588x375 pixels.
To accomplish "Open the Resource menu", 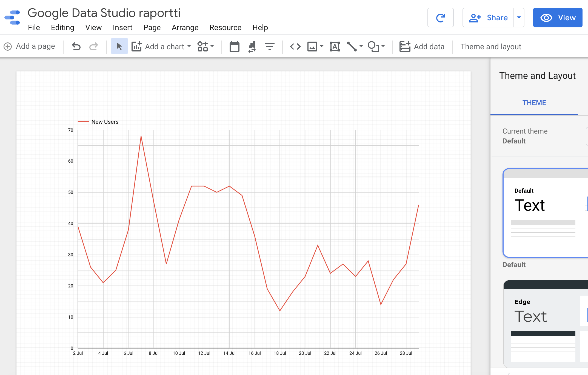I will click(225, 27).
